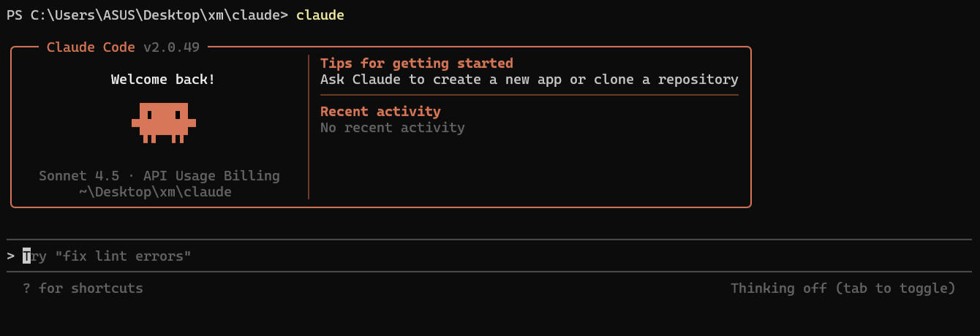
Task: Click the yellow 'claude' command text
Action: coord(320,15)
